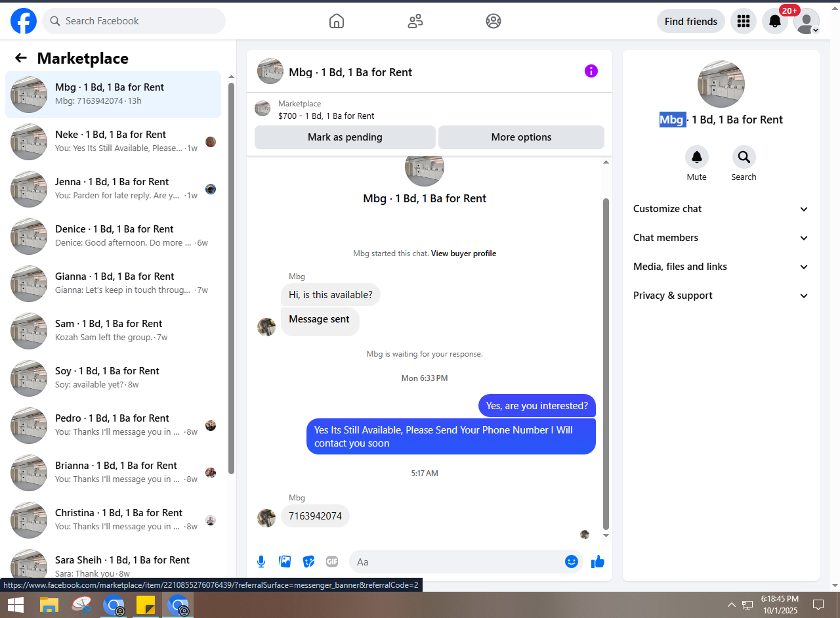Viewport: 840px width, 618px height.
Task: Click the Mark as pending button
Action: point(345,137)
